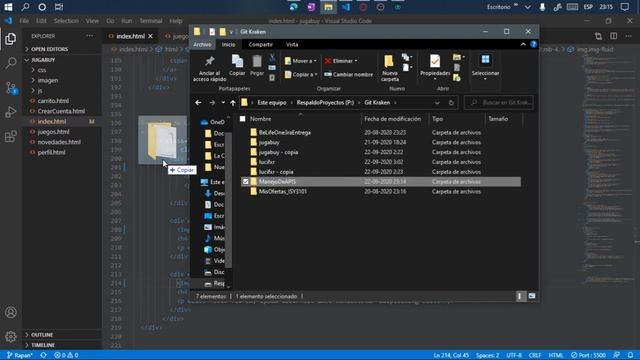Collapse the JUGABUY folder section
The image size is (640, 360).
coord(43,60)
